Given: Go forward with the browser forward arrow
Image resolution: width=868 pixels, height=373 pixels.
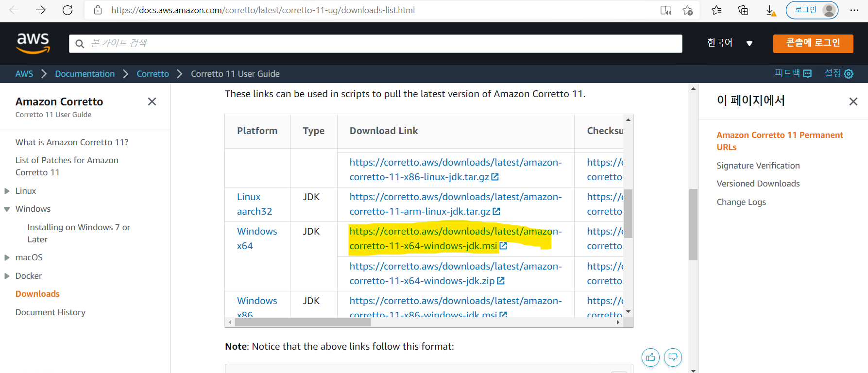Looking at the screenshot, I should point(41,10).
